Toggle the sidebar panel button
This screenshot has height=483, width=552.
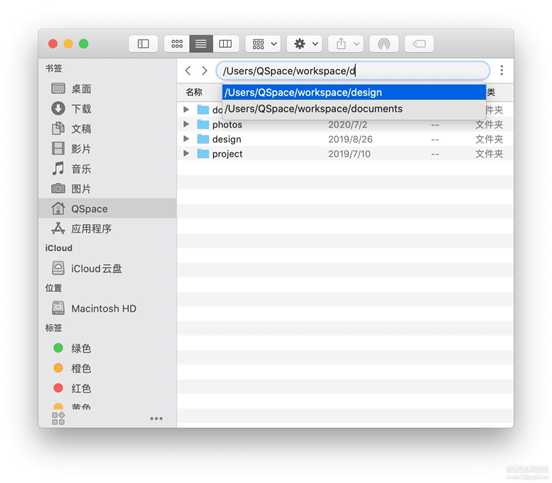coord(143,44)
